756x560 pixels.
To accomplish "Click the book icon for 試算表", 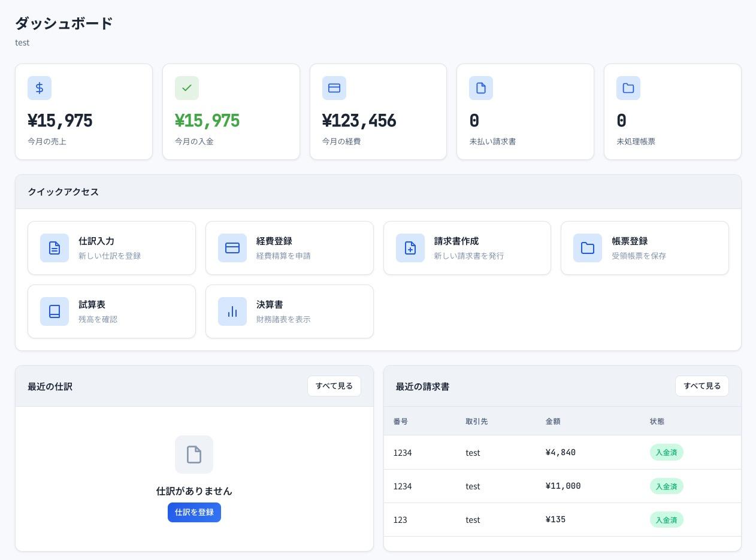I will [55, 311].
